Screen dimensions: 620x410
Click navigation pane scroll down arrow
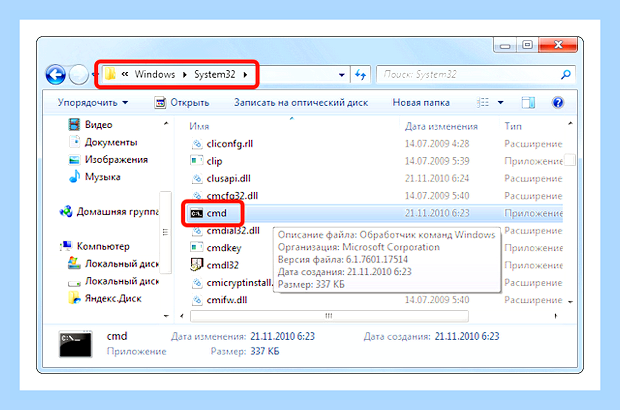[x=166, y=316]
